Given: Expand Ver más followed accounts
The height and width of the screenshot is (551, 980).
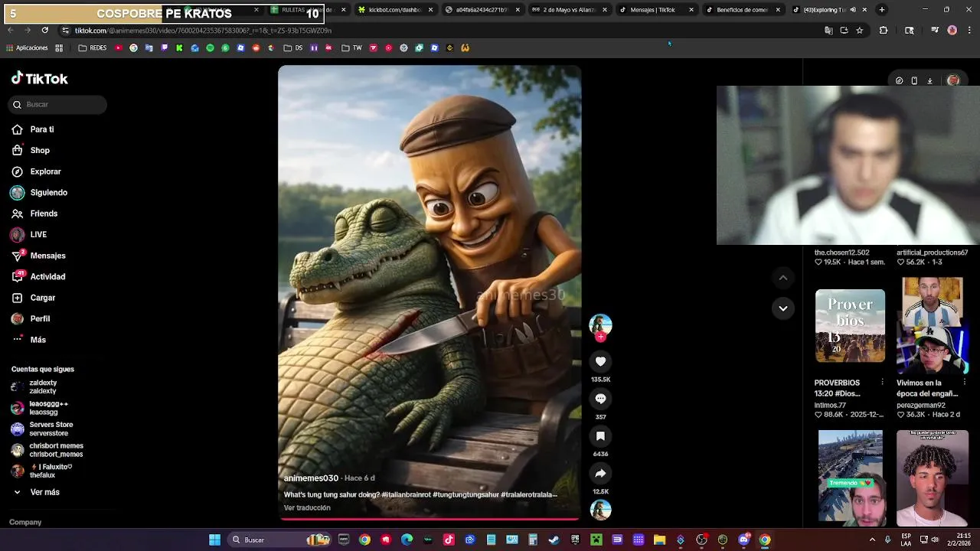Looking at the screenshot, I should (x=36, y=492).
